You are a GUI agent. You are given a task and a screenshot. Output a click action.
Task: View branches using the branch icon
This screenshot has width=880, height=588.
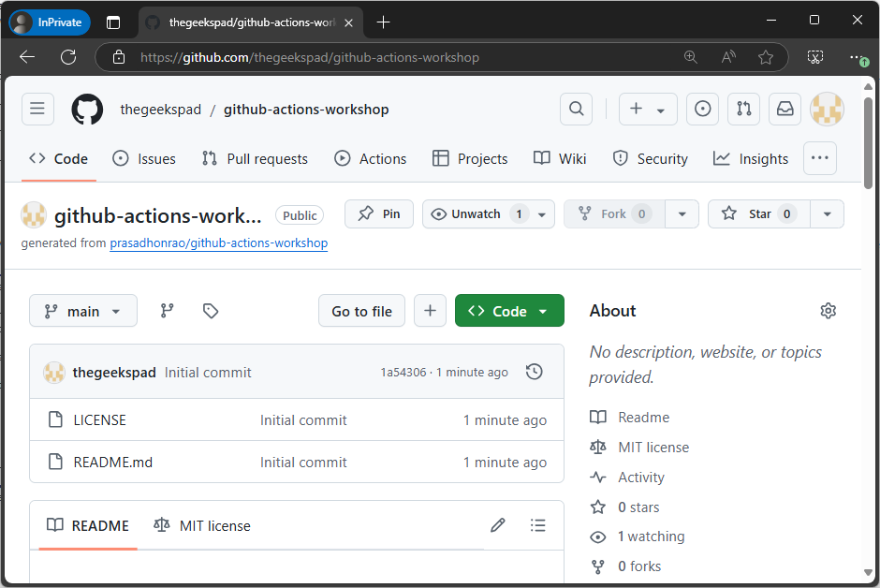(167, 311)
